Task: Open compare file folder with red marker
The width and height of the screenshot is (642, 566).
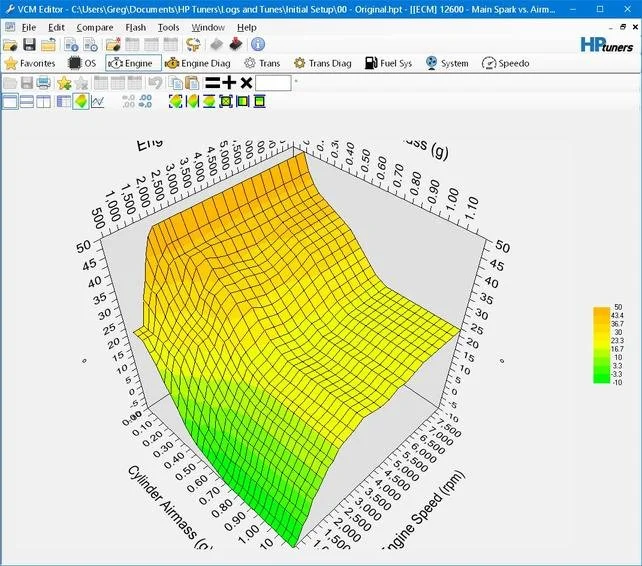Action: pos(113,45)
